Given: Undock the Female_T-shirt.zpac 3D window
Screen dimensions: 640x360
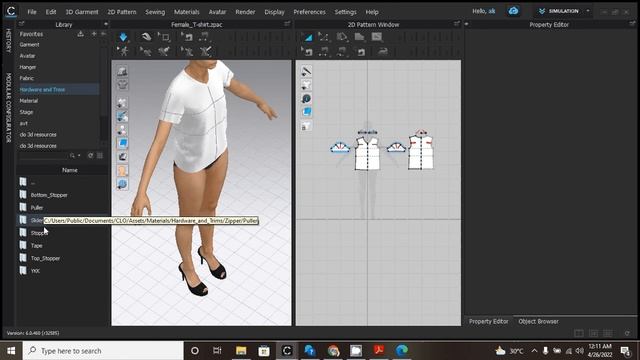Looking at the screenshot, I should click(x=287, y=24).
